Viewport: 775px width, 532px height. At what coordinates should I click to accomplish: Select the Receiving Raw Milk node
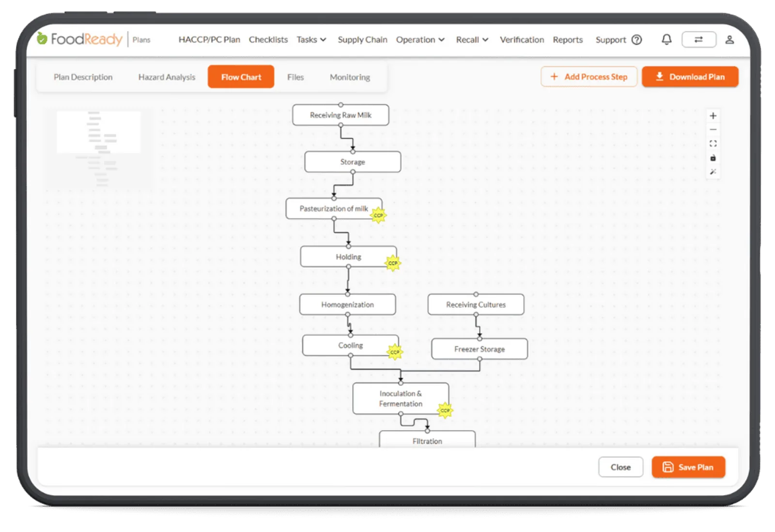tap(341, 115)
